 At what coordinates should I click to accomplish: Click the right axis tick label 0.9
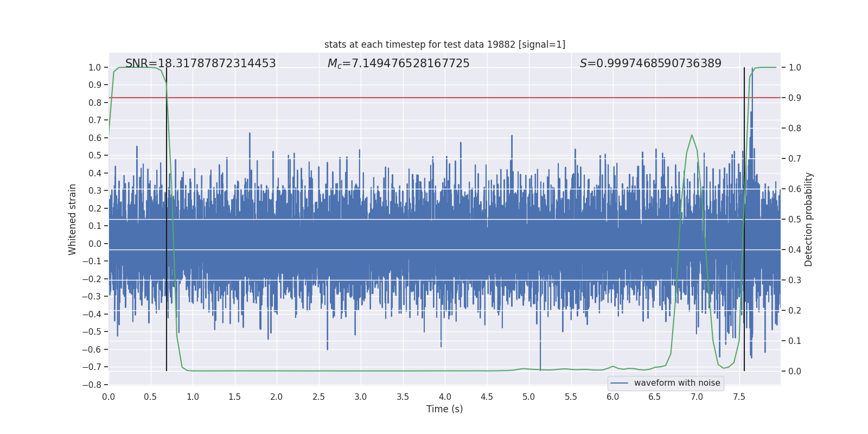794,98
